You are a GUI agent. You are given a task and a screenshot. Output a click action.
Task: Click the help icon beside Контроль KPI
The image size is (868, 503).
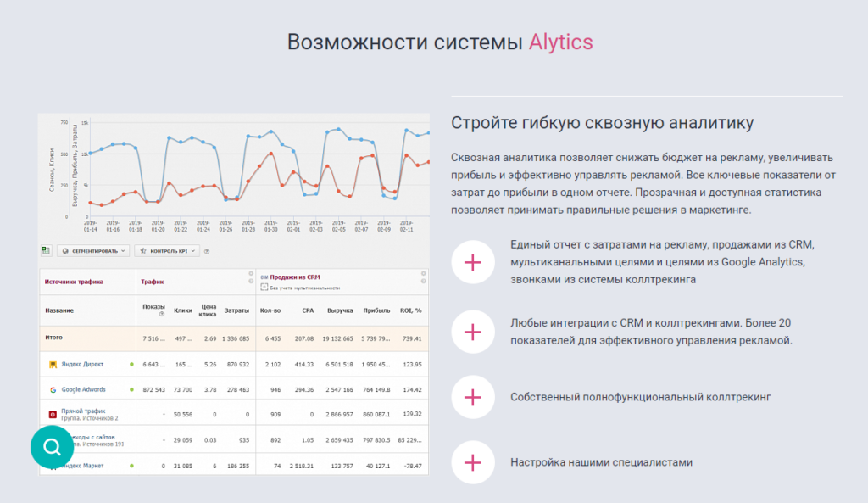click(207, 251)
